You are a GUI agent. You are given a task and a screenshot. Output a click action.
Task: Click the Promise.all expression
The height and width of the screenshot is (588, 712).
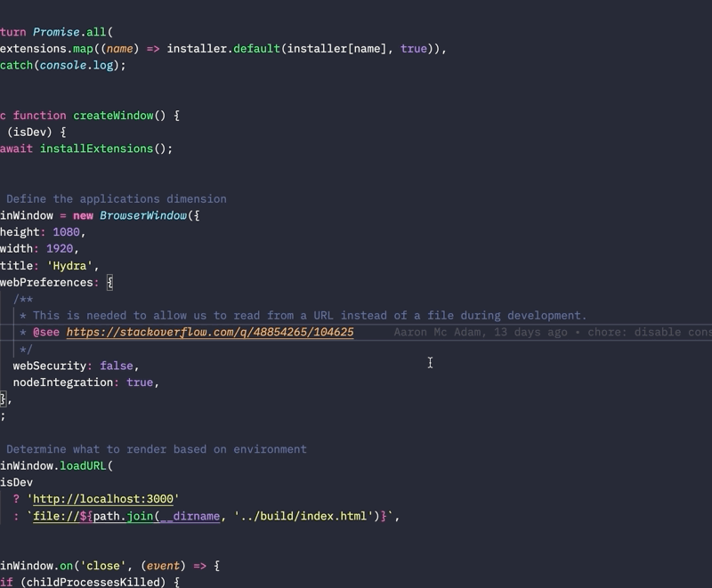click(x=69, y=32)
